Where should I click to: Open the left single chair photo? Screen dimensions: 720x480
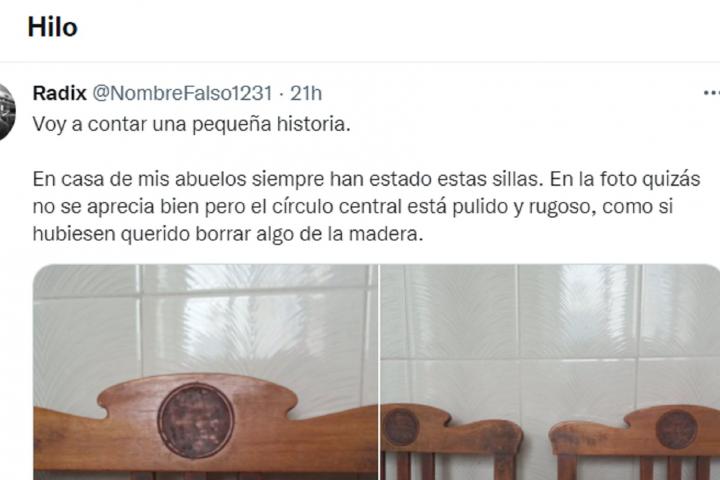pyautogui.click(x=206, y=372)
